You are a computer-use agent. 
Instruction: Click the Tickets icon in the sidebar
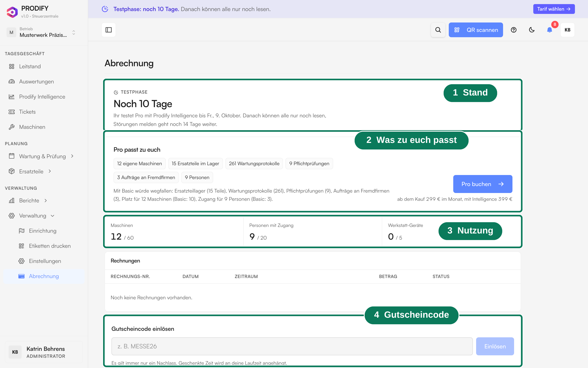12,112
